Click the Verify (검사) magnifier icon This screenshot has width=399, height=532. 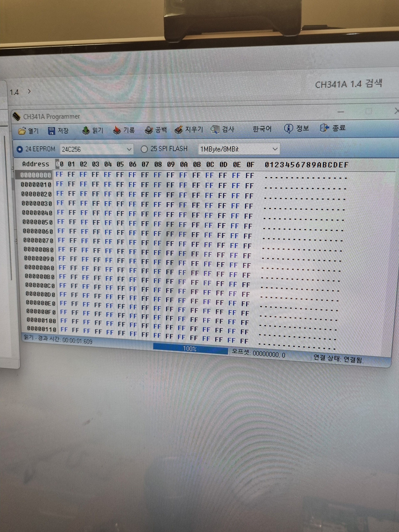point(214,129)
